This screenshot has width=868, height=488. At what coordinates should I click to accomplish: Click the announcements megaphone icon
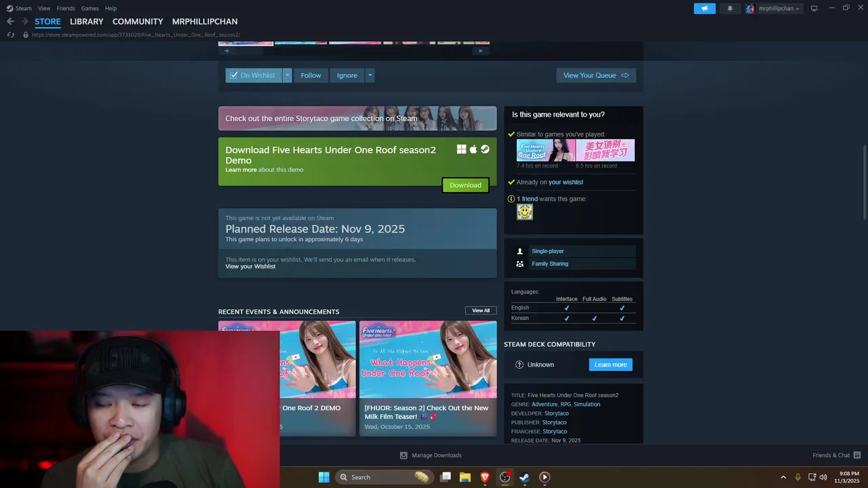(705, 8)
